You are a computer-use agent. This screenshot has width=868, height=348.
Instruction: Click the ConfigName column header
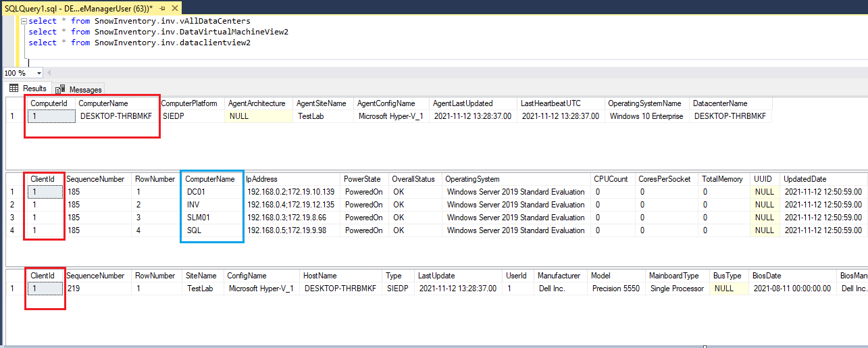click(261, 276)
